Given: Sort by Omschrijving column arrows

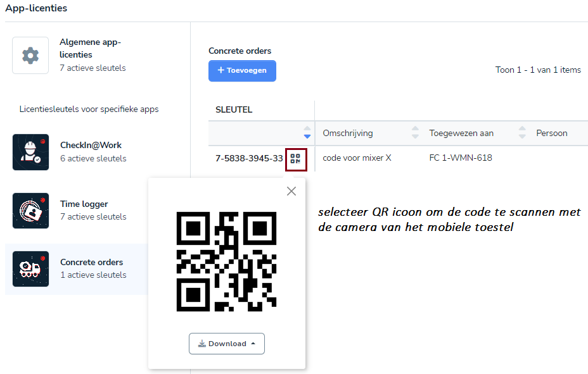Looking at the screenshot, I should coord(415,132).
